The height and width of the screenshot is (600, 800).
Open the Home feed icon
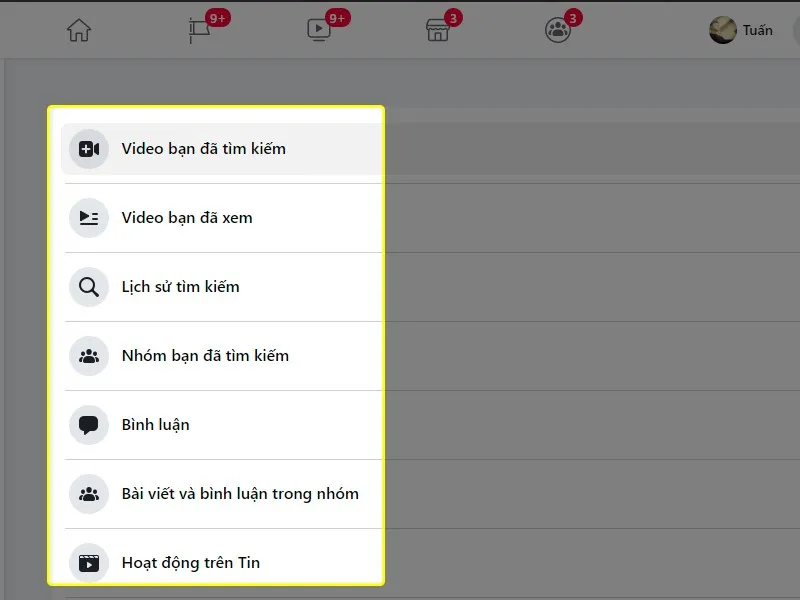[x=79, y=30]
